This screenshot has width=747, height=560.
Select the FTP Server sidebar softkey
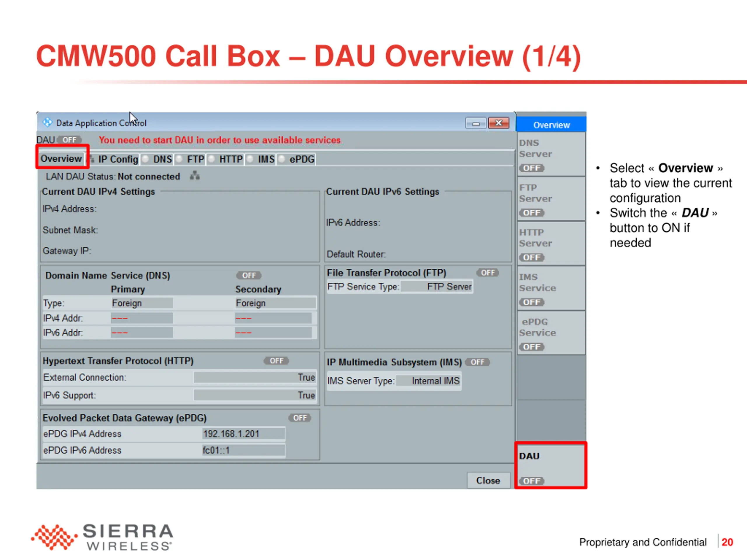tap(551, 199)
